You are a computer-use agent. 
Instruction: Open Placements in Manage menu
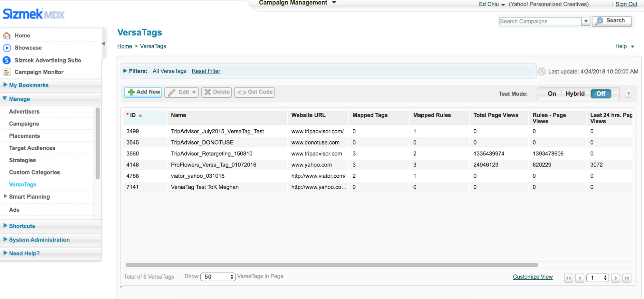pos(24,136)
